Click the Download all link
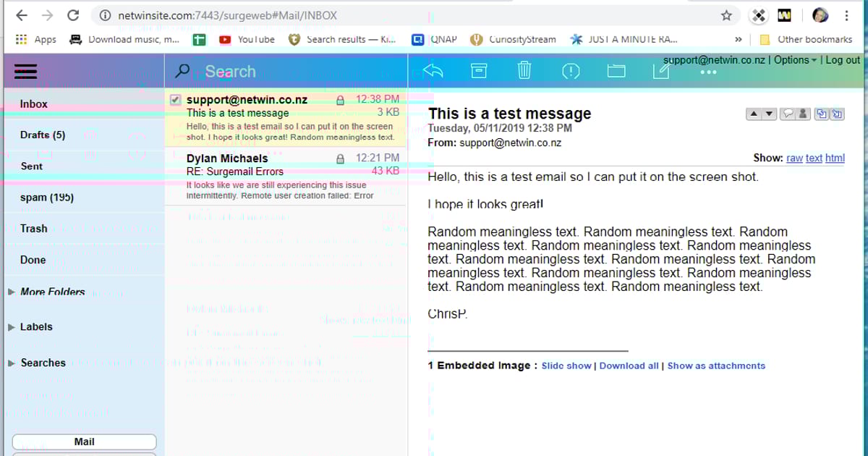Screen dimensions: 868x456 [x=629, y=366]
